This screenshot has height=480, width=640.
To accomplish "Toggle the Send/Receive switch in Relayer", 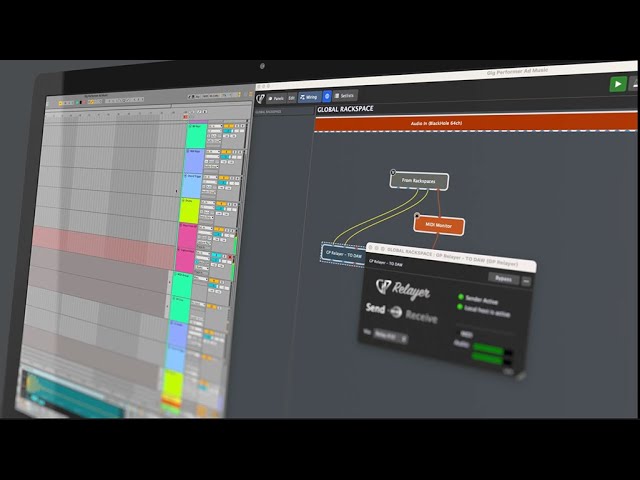I will click(396, 312).
